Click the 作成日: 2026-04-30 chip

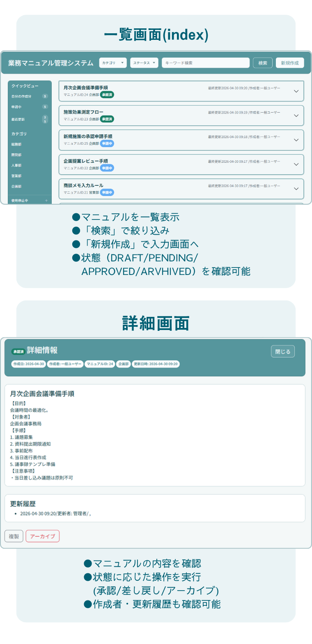[28, 364]
